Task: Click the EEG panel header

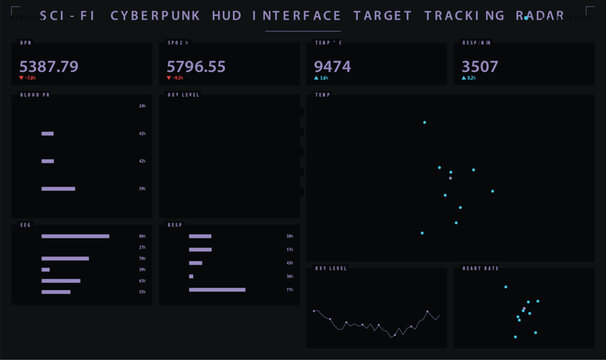Action: click(25, 225)
